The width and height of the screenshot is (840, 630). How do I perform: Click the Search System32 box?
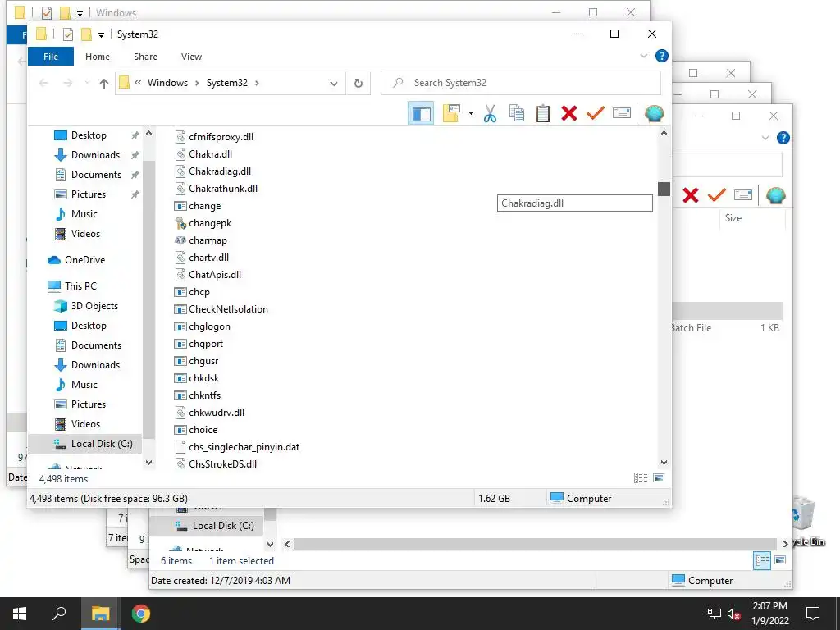[x=521, y=83]
